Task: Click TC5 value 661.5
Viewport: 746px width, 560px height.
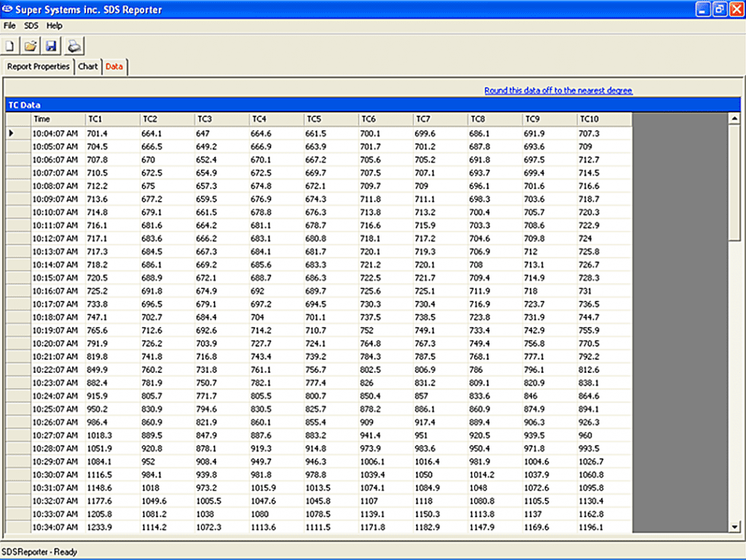Action: 316,133
